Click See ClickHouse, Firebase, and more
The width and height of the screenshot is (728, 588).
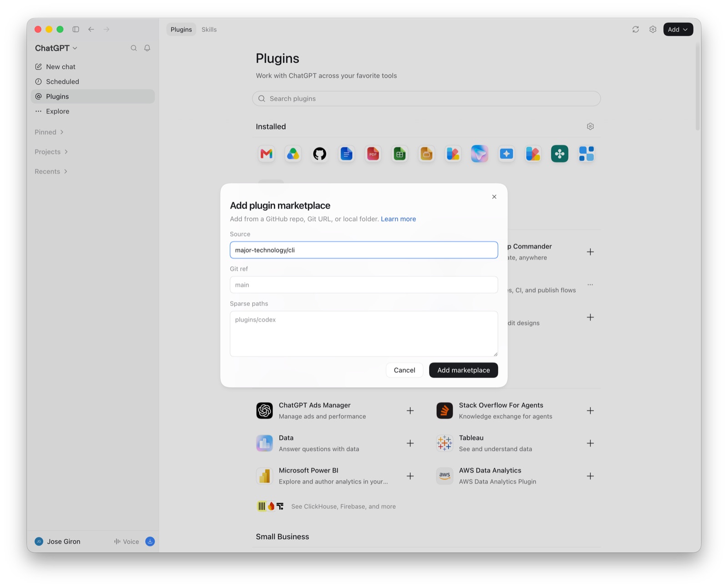coord(344,507)
